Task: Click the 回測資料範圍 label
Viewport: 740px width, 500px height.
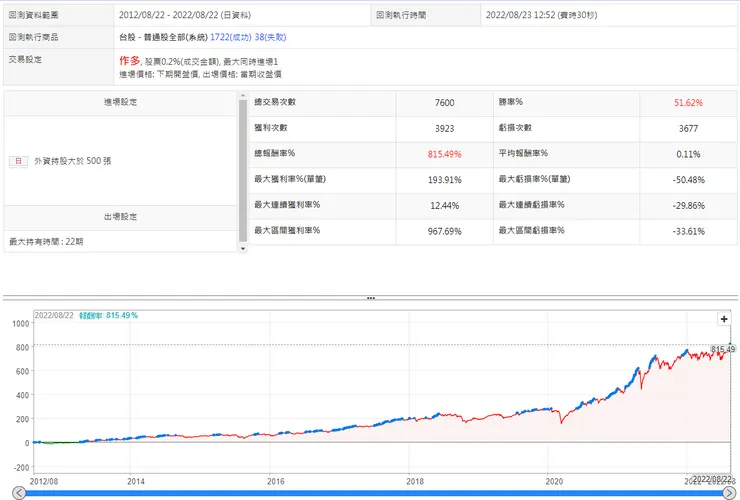Action: click(x=33, y=15)
